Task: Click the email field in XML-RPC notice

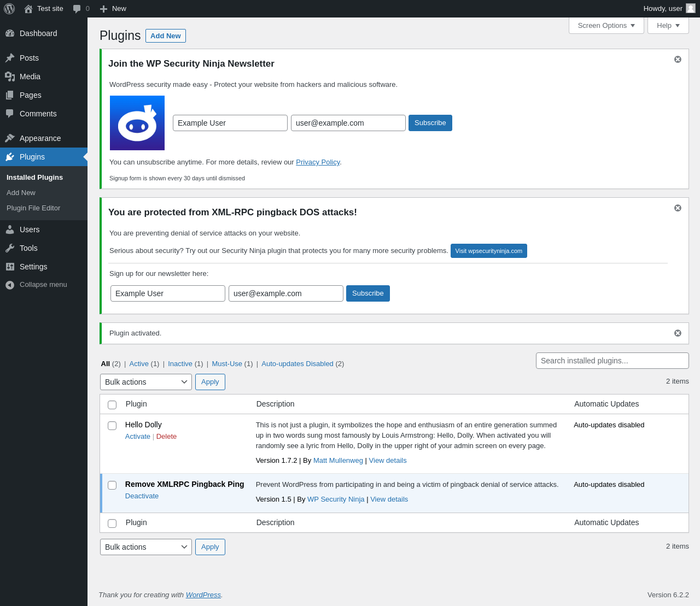Action: [286, 293]
